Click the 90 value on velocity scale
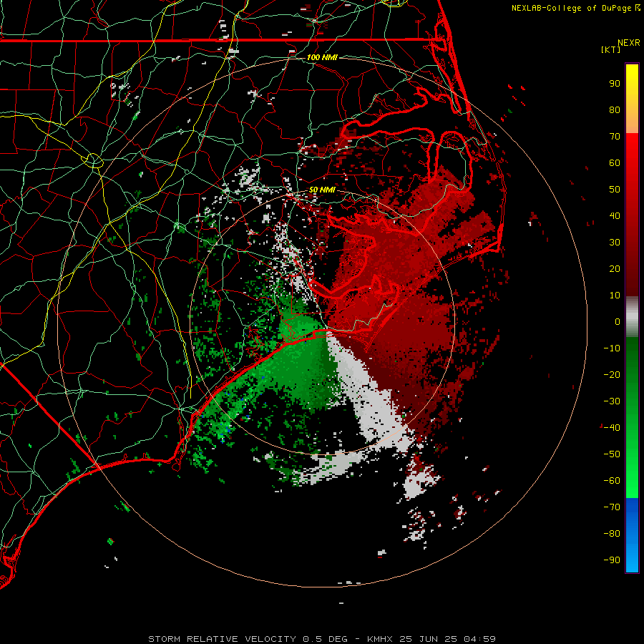The image size is (644, 644). click(615, 84)
